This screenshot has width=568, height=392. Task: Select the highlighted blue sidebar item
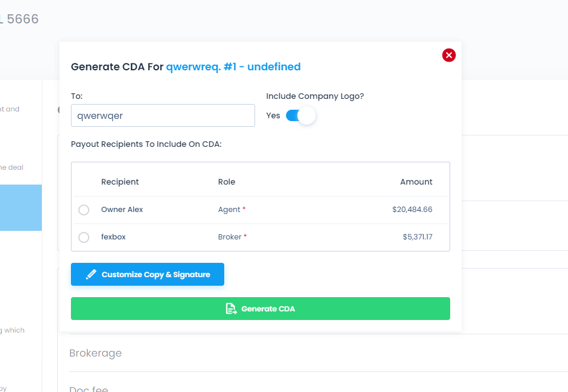21,208
